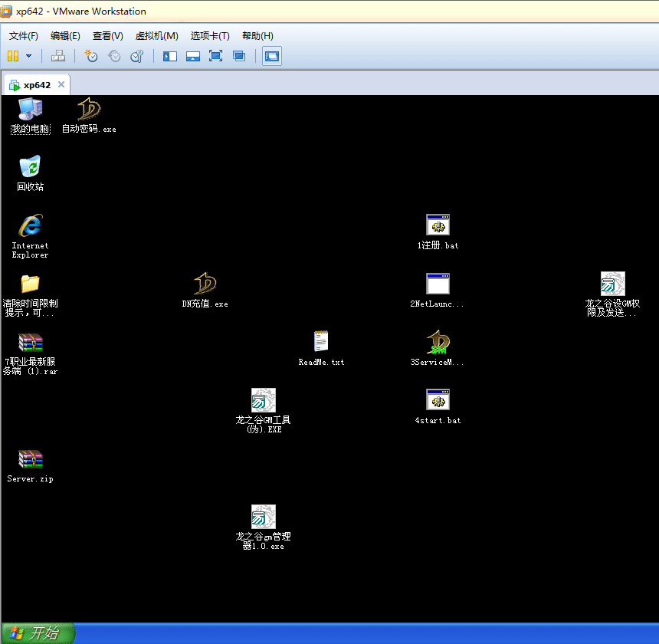659x644 pixels.
Task: Open the 文件(F) menu
Action: coord(24,36)
